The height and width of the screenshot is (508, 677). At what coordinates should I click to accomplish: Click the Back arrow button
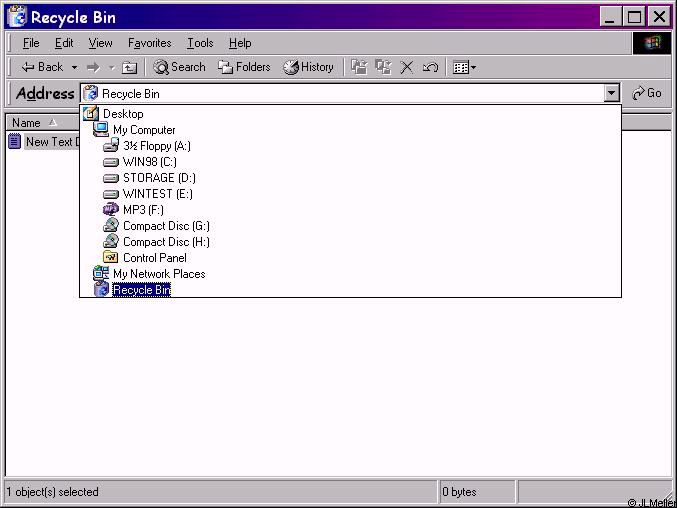click(42, 67)
